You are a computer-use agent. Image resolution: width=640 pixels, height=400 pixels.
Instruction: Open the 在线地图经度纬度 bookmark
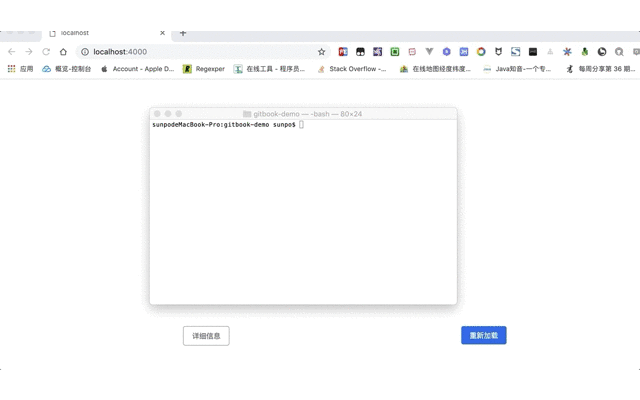coord(434,69)
